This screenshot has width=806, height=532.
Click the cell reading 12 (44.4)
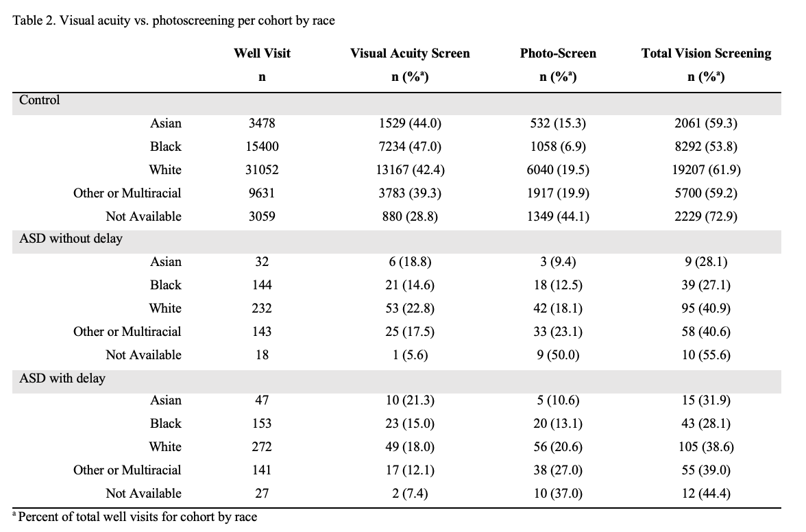pyautogui.click(x=706, y=494)
